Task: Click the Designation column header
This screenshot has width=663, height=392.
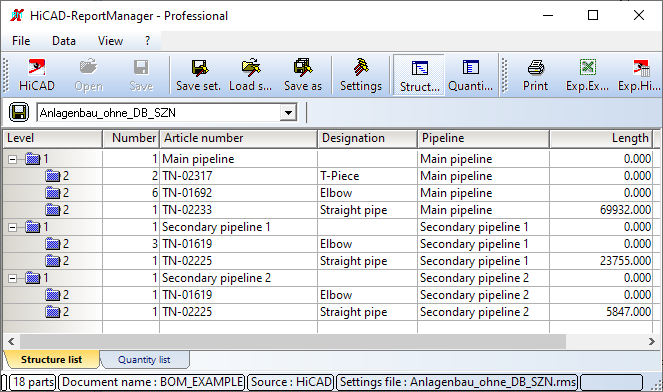Action: 367,138
